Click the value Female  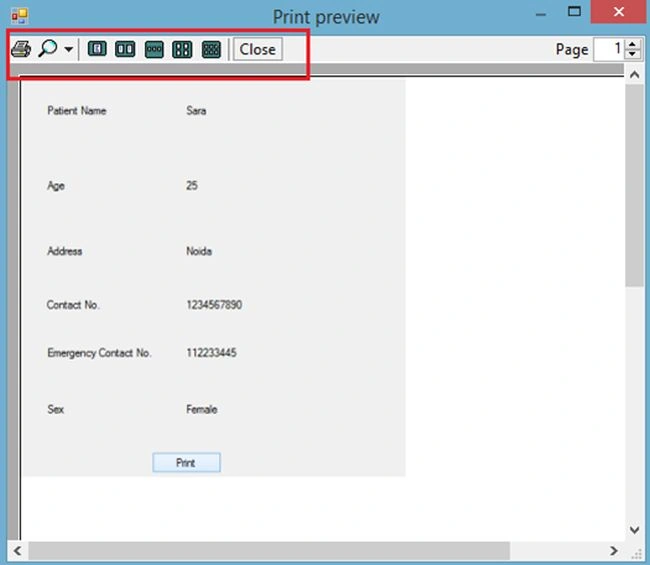(x=202, y=410)
